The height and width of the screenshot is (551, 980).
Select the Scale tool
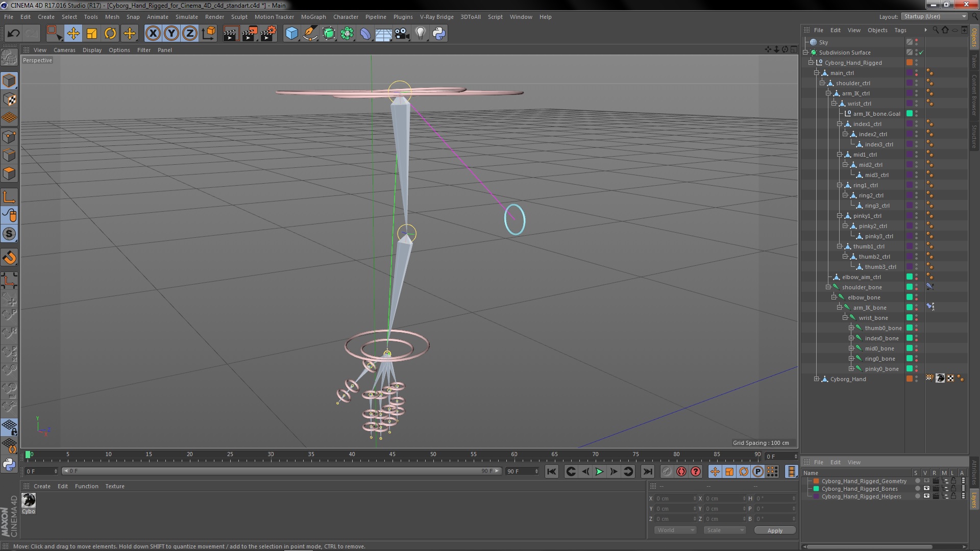point(92,34)
